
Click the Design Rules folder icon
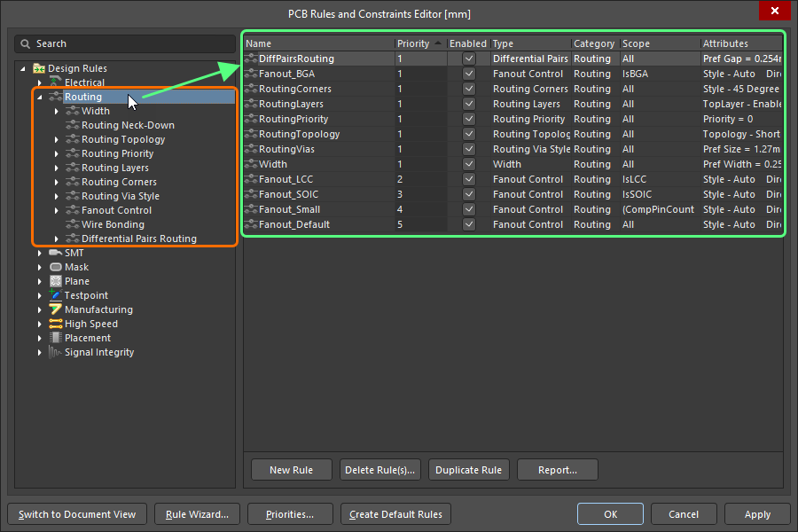pyautogui.click(x=39, y=68)
